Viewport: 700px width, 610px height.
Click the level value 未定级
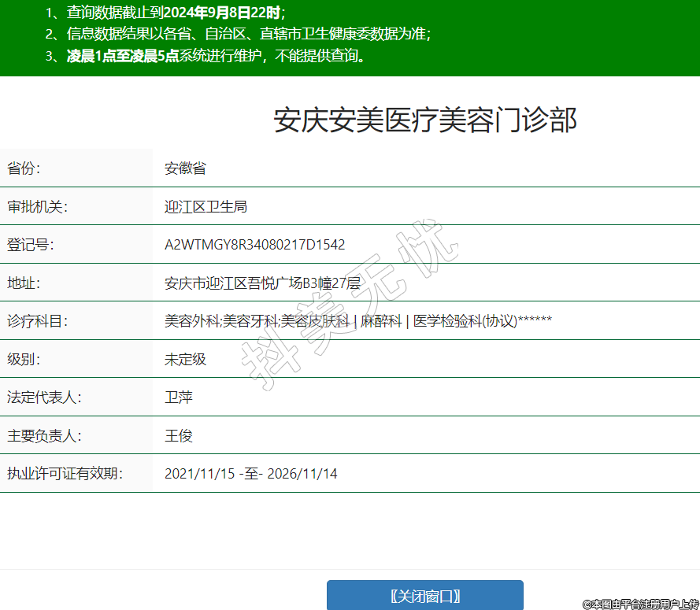[185, 359]
